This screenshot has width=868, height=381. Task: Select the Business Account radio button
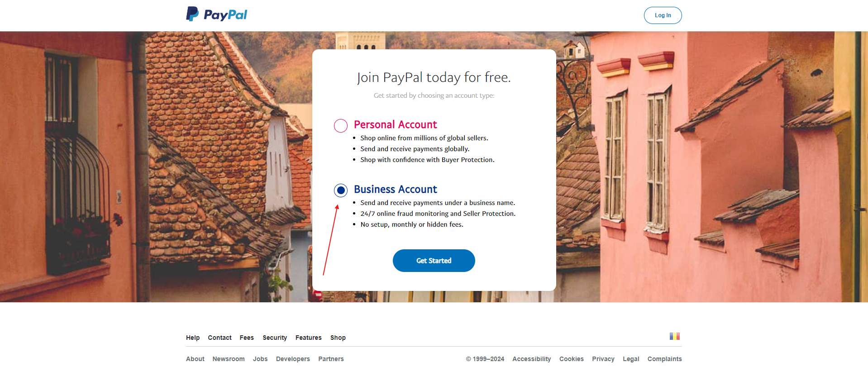[341, 190]
